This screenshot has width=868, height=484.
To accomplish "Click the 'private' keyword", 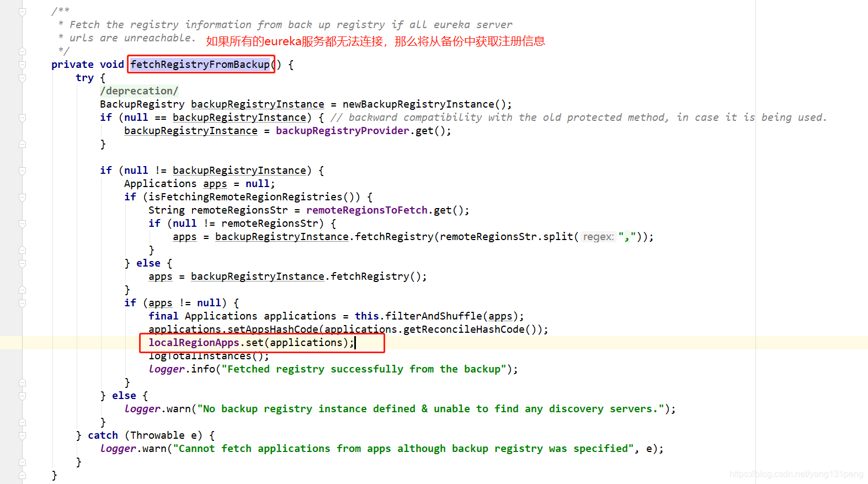I will pos(72,65).
